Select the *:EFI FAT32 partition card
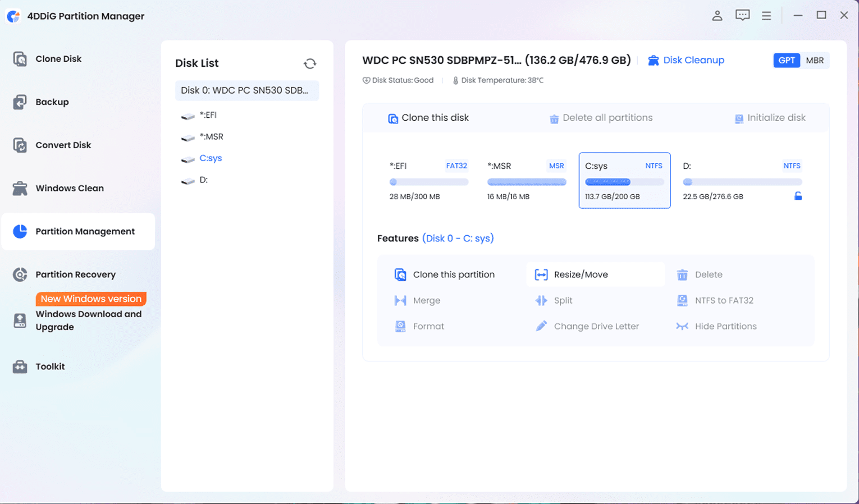This screenshot has width=859, height=504. pos(429,181)
